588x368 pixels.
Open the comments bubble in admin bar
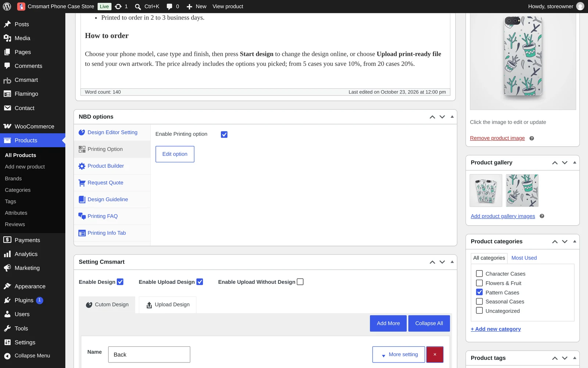(169, 6)
